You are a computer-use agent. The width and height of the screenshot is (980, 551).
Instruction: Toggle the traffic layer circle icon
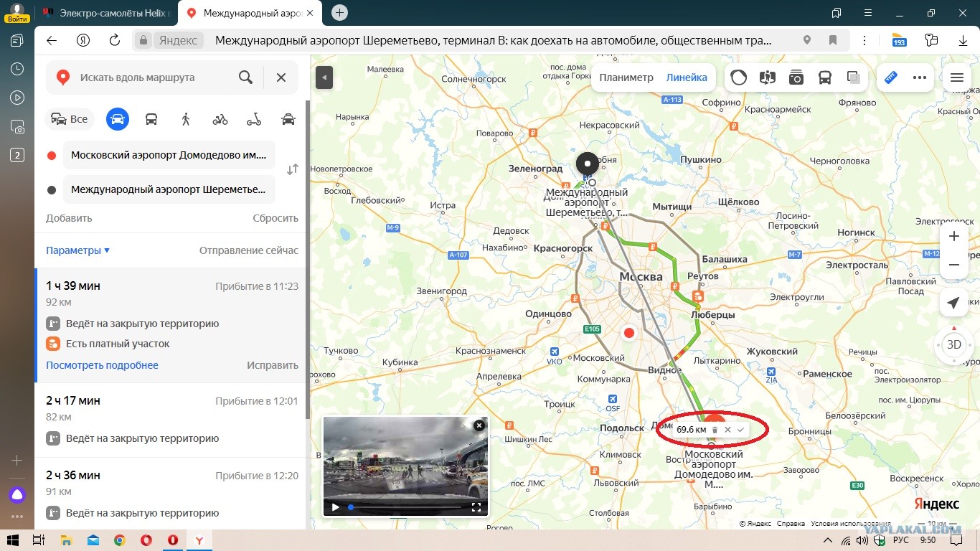pyautogui.click(x=739, y=77)
